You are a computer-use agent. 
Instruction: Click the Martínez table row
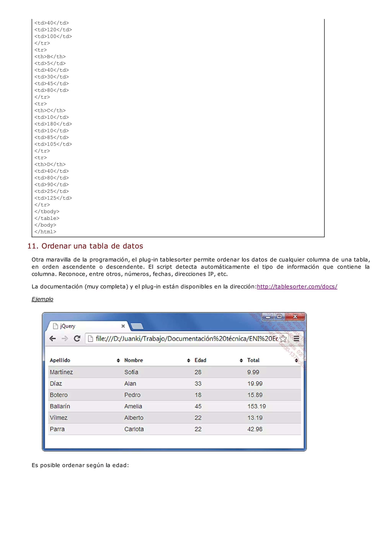pyautogui.click(x=61, y=372)
